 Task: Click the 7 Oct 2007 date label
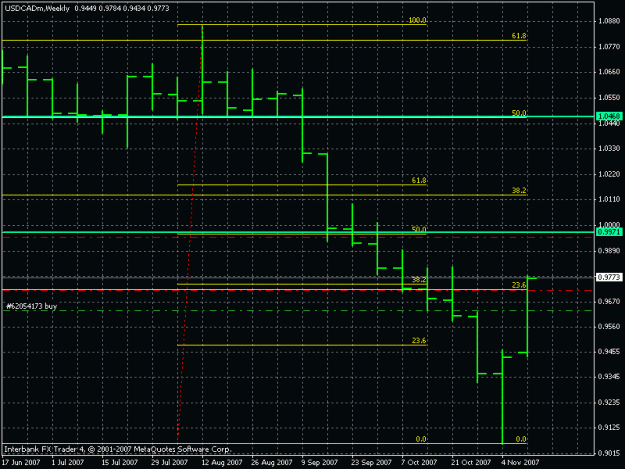click(x=419, y=462)
